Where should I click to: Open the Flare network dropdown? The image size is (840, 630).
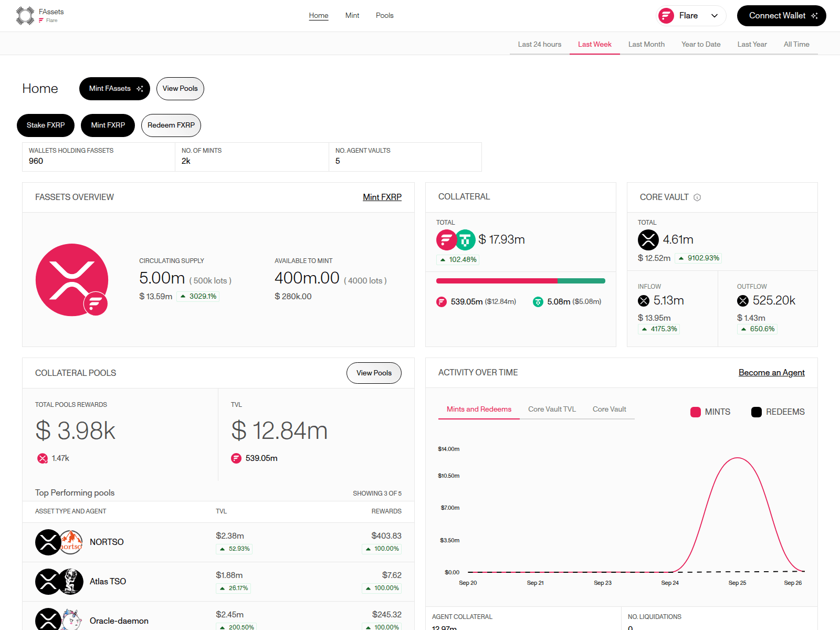[691, 16]
